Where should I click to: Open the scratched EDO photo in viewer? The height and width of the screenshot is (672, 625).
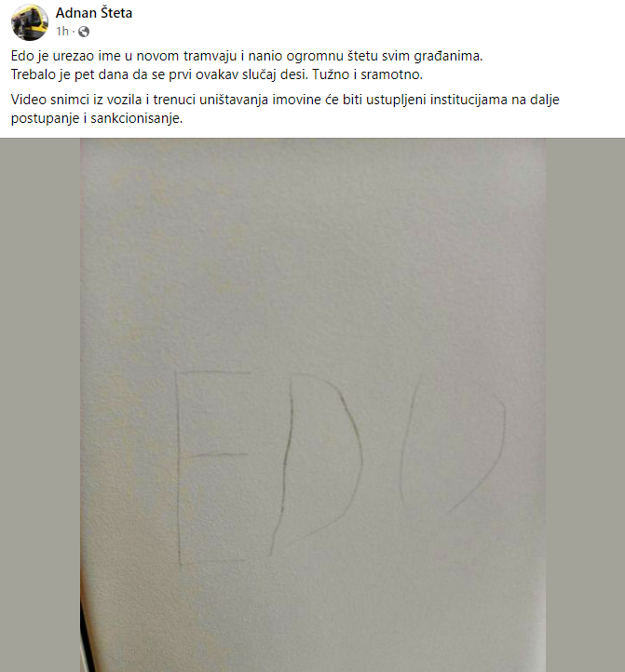pyautogui.click(x=313, y=405)
